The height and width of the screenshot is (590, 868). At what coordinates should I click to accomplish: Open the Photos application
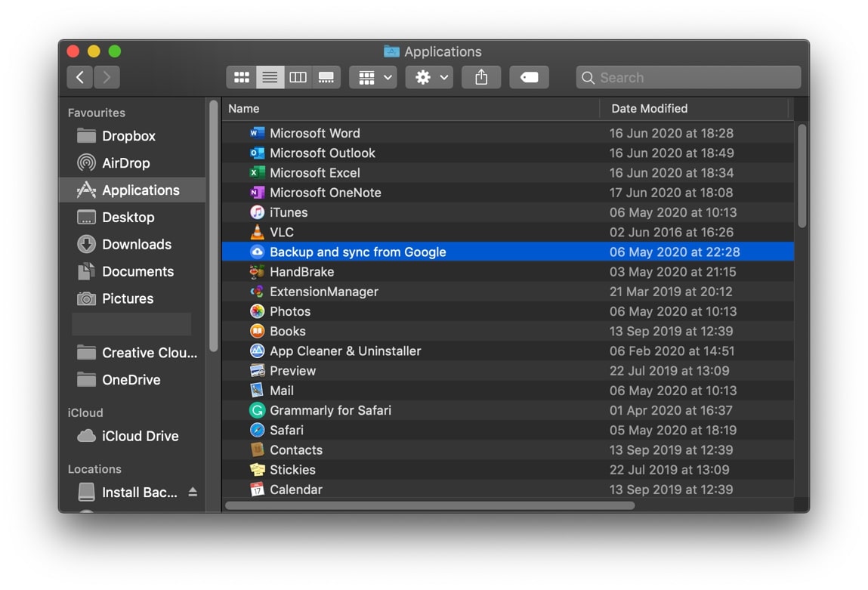[x=290, y=310]
